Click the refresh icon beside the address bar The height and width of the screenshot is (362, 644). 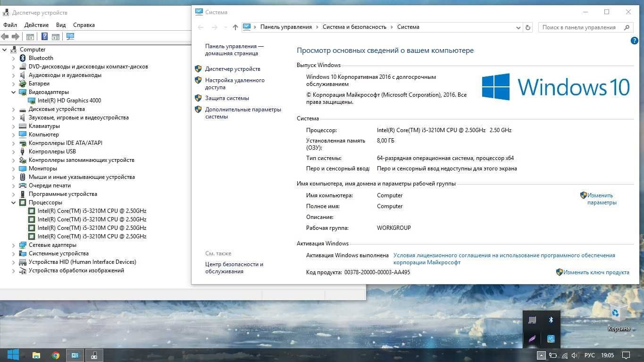[x=528, y=27]
